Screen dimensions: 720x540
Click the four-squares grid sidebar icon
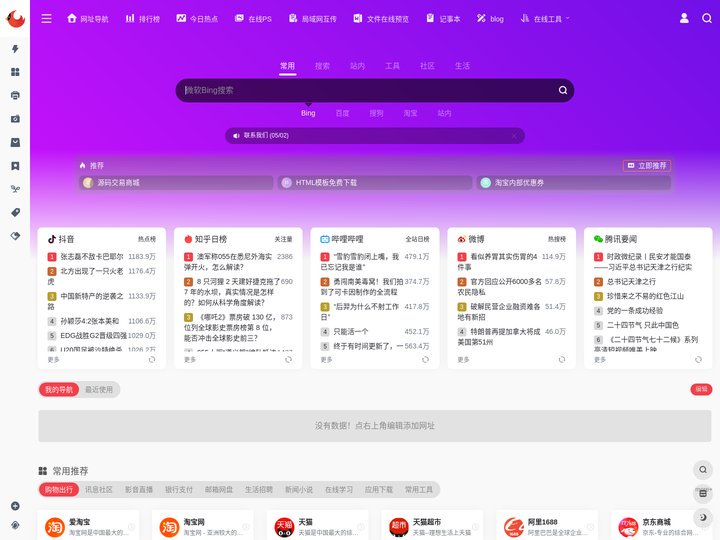(x=15, y=72)
